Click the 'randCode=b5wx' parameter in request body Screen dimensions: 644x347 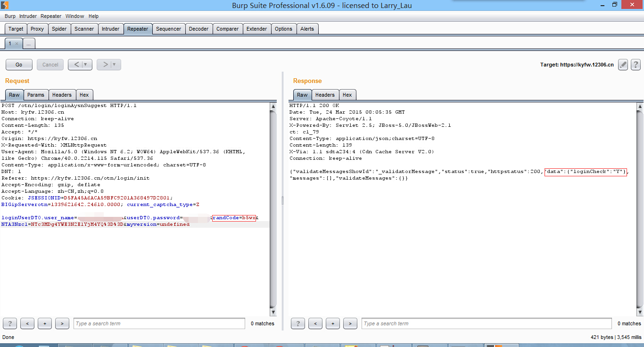click(x=234, y=218)
